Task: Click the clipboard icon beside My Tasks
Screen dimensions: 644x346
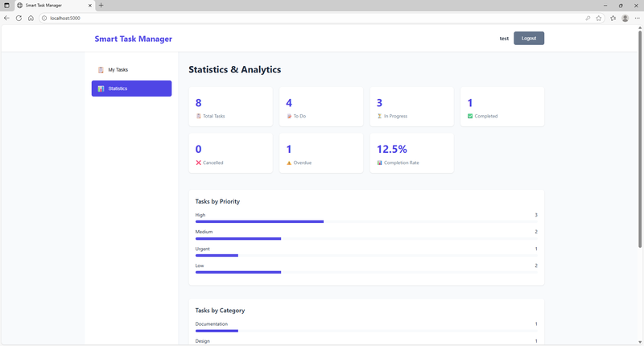Action: coord(101,70)
